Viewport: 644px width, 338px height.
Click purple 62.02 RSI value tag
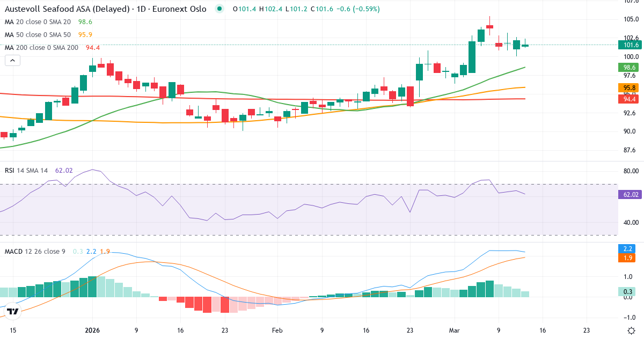click(x=629, y=195)
